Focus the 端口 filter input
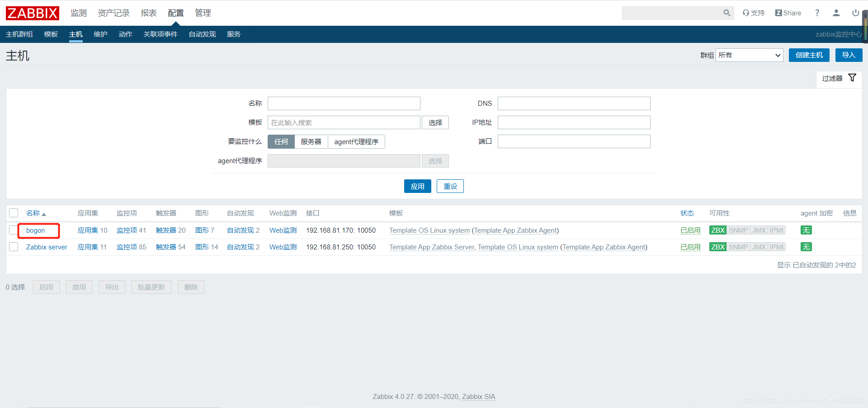 574,141
